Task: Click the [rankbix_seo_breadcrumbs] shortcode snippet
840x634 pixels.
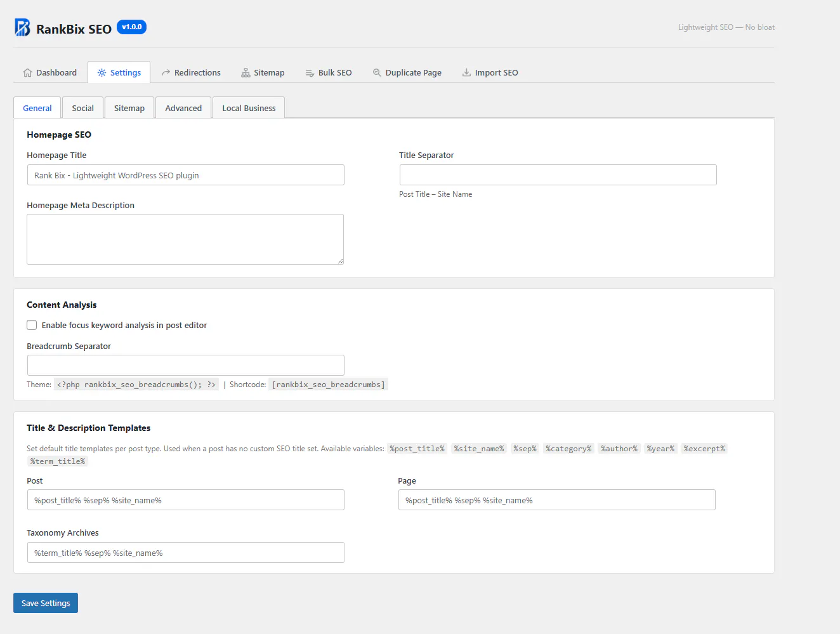Action: (328, 385)
